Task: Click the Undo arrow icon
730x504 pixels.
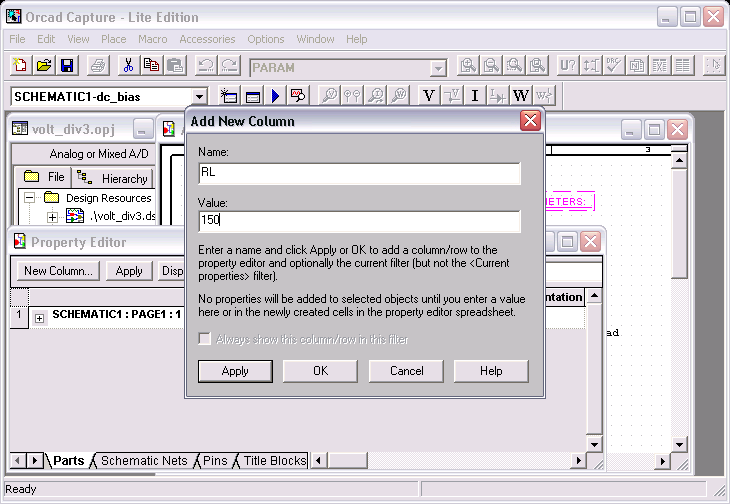Action: (x=206, y=66)
